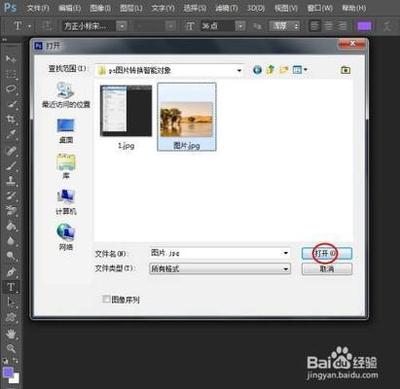Select the Eyedropper tool
This screenshot has height=389, width=400.
coord(11,134)
